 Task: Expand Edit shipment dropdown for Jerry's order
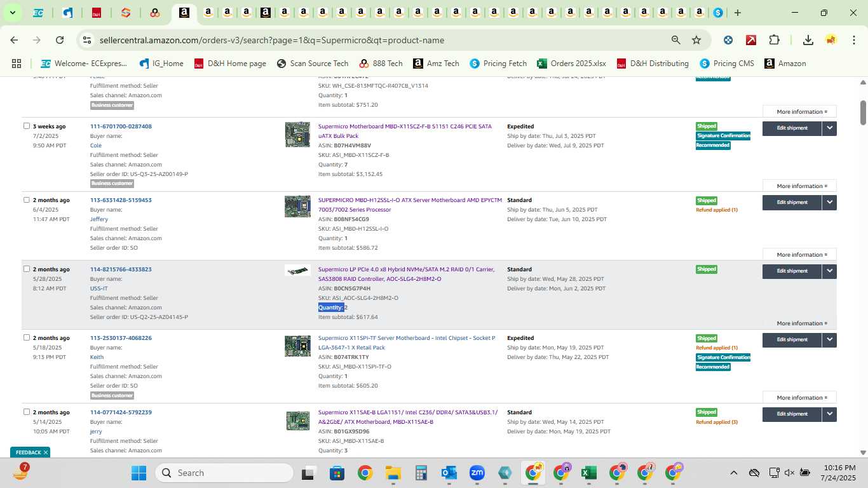pos(829,414)
